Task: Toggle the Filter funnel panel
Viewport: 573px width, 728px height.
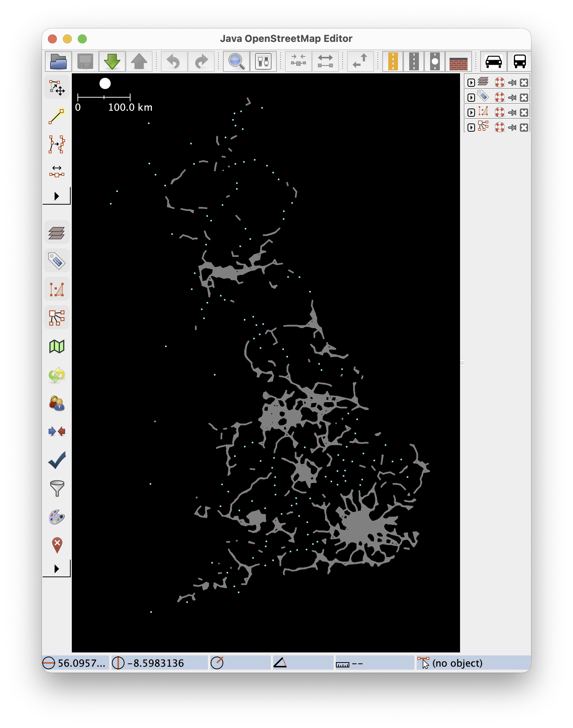Action: [x=57, y=489]
